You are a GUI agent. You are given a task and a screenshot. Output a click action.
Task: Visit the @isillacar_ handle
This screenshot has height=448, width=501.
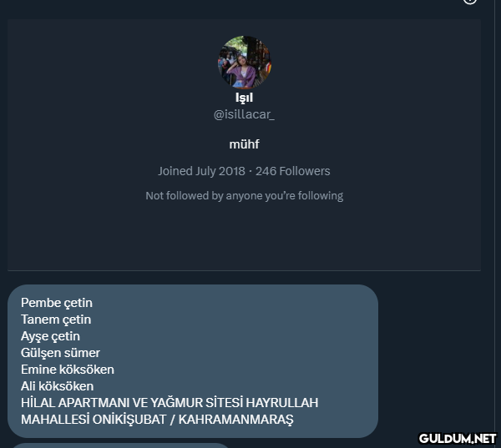click(x=244, y=114)
